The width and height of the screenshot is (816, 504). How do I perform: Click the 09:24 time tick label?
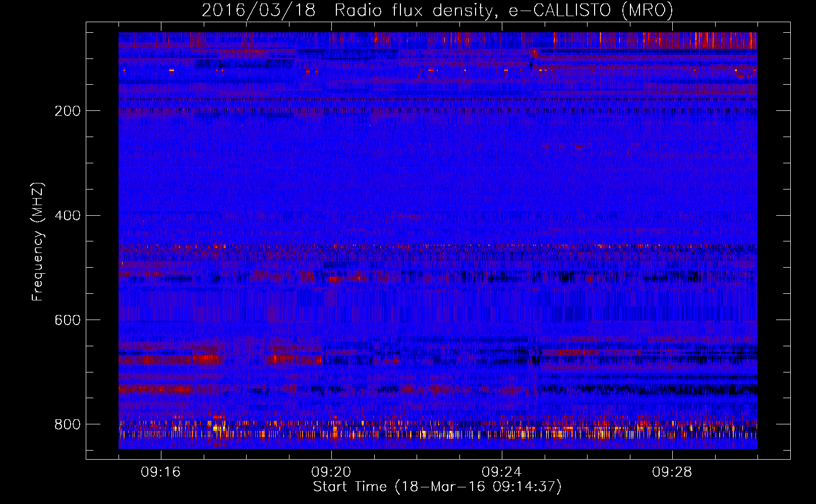pos(502,472)
